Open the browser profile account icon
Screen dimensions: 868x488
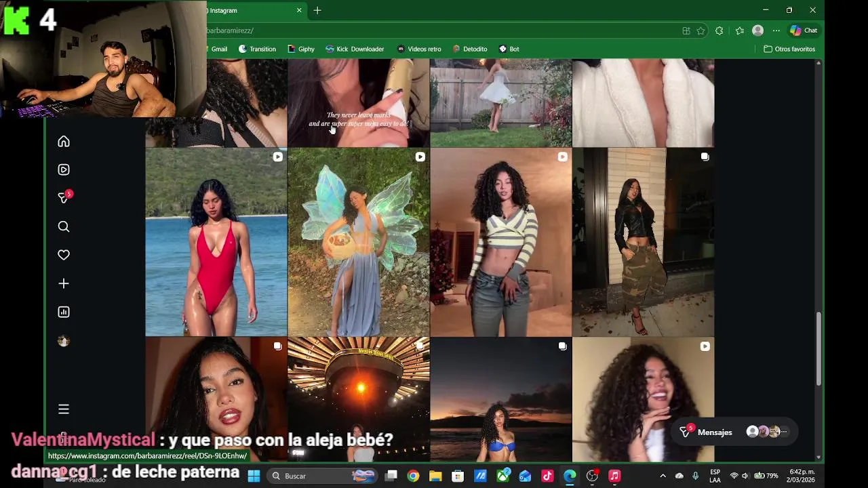pos(758,30)
